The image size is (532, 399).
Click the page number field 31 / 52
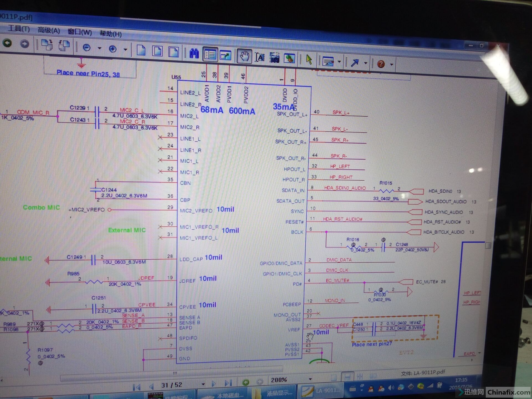pyautogui.click(x=172, y=385)
